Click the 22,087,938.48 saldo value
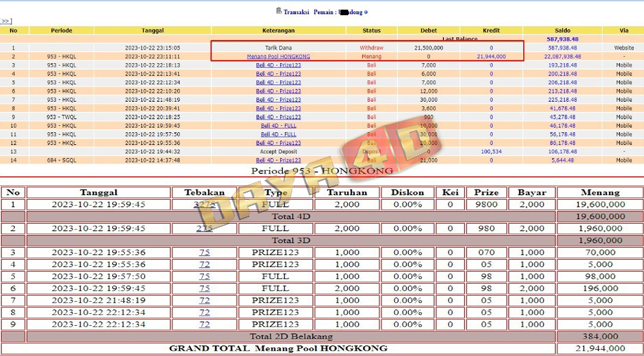The image size is (644, 356). (562, 57)
